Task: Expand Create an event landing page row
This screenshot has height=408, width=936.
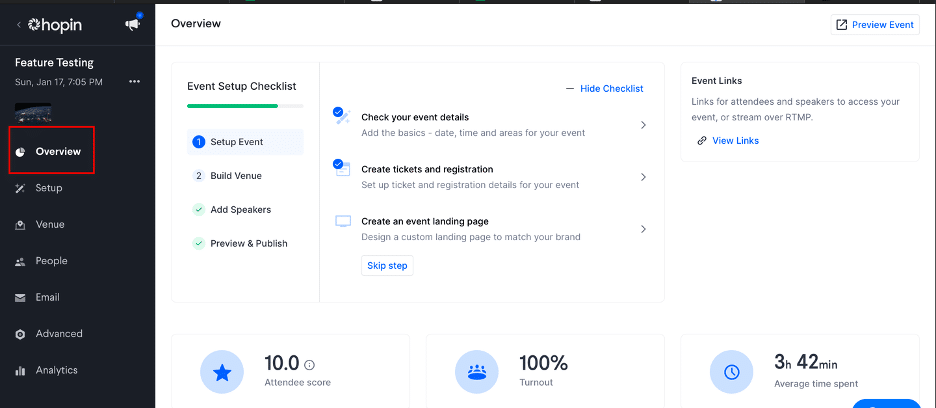Action: [643, 229]
